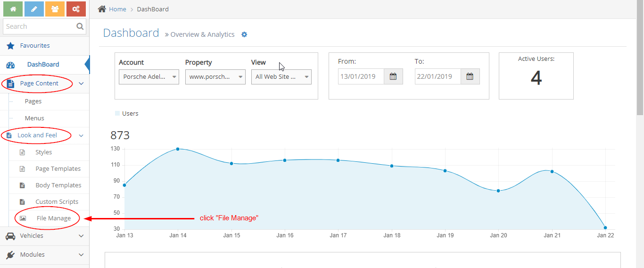This screenshot has width=644, height=268.
Task: Open the View dropdown
Action: (281, 76)
